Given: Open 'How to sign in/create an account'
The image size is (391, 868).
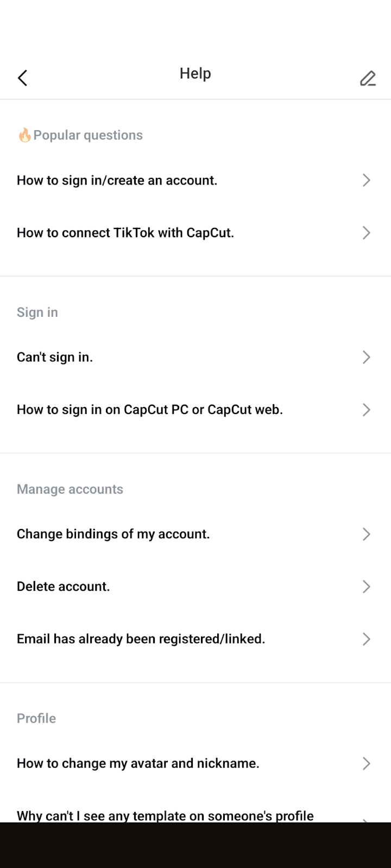Looking at the screenshot, I should [x=117, y=180].
